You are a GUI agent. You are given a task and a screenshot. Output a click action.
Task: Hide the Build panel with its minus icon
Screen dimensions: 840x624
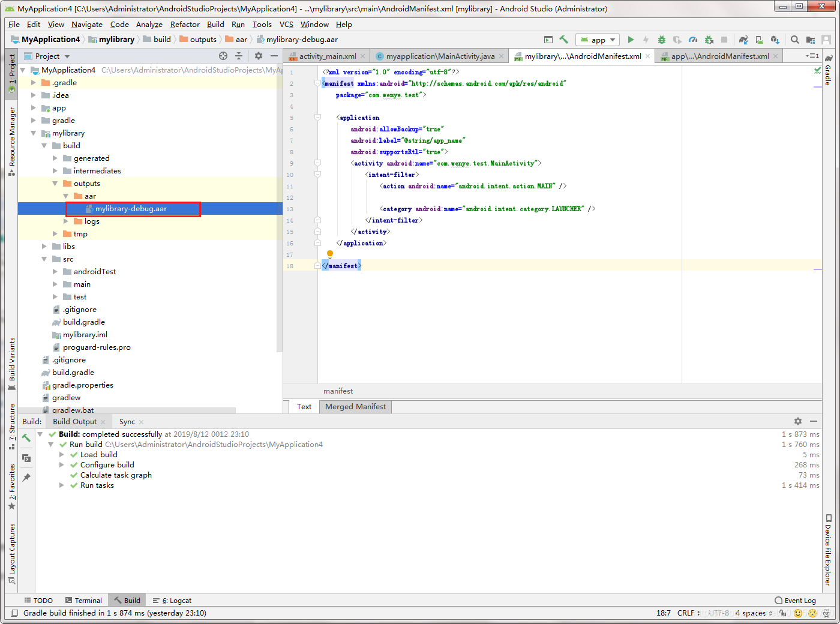814,421
